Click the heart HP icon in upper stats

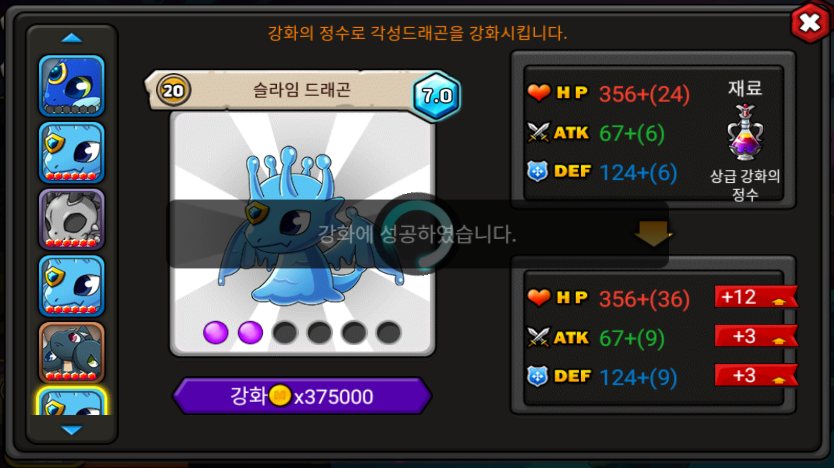pyautogui.click(x=538, y=93)
